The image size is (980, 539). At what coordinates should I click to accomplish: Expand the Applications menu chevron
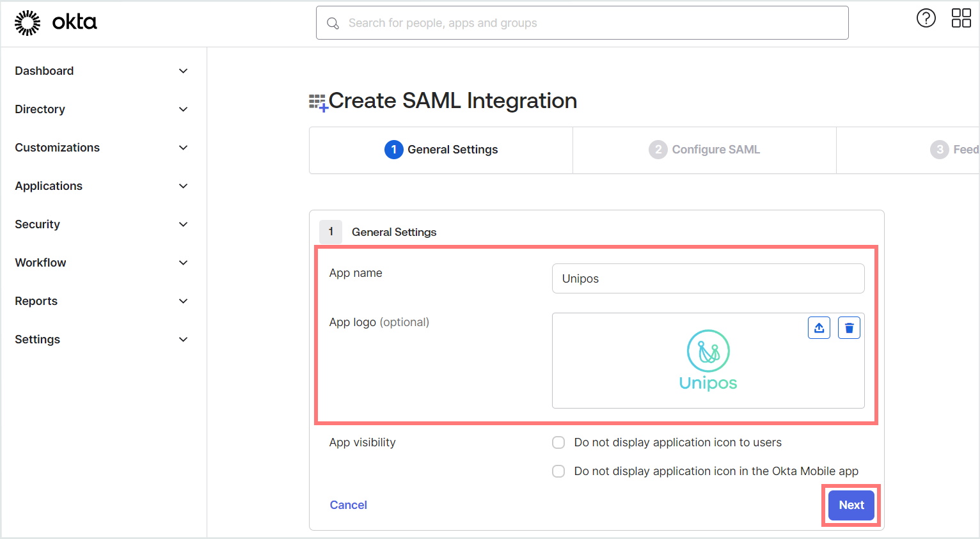coord(183,186)
